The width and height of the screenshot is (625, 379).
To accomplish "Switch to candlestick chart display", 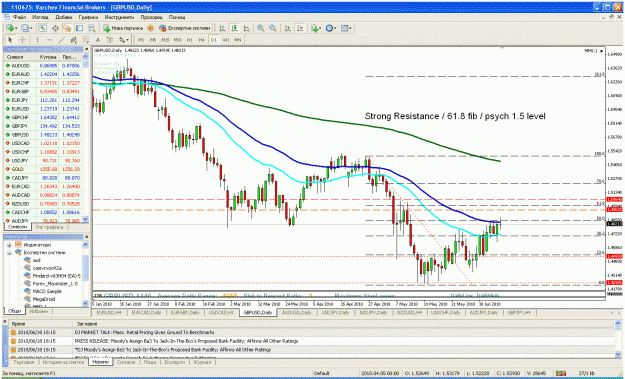I will [234, 28].
